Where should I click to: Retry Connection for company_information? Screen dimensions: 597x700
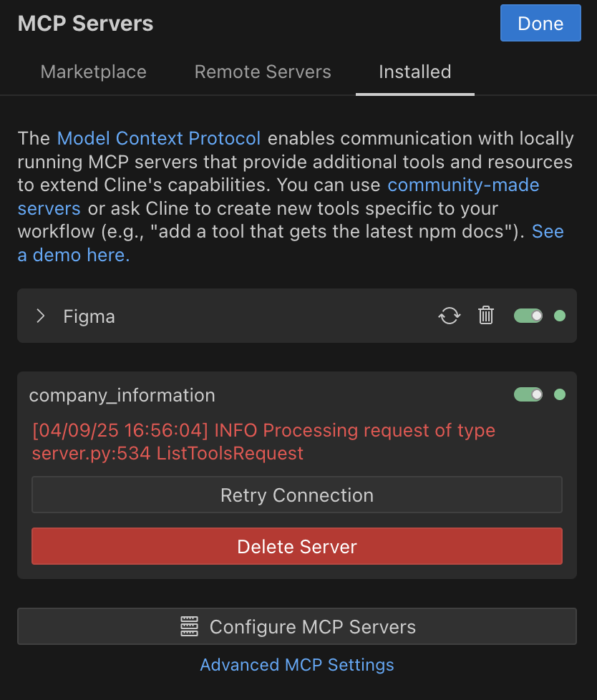[x=297, y=495]
